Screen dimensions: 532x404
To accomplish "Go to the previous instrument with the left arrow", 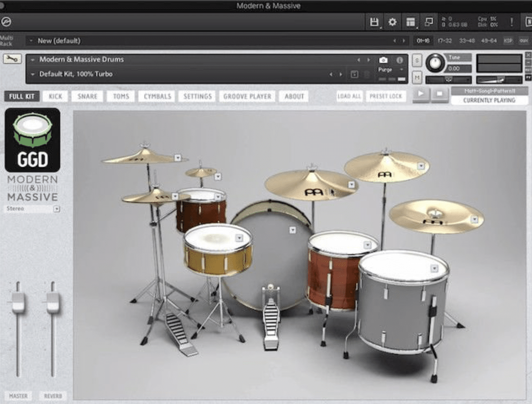I will (359, 60).
